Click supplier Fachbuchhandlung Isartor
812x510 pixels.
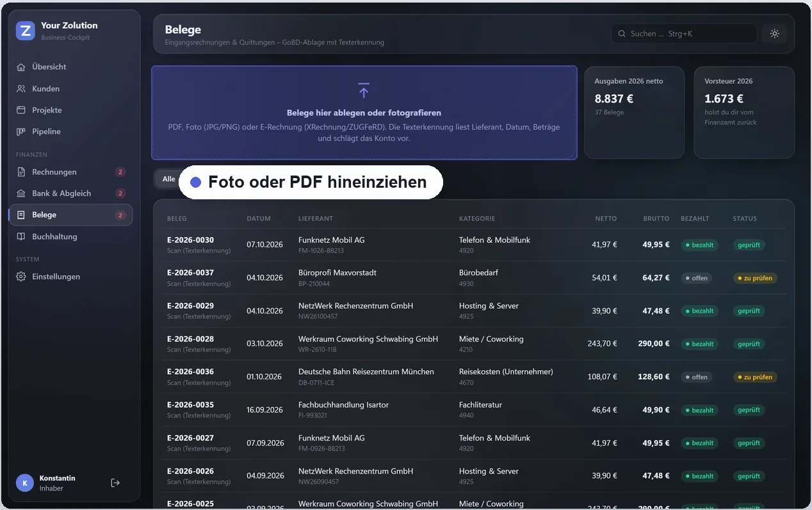[x=343, y=406]
